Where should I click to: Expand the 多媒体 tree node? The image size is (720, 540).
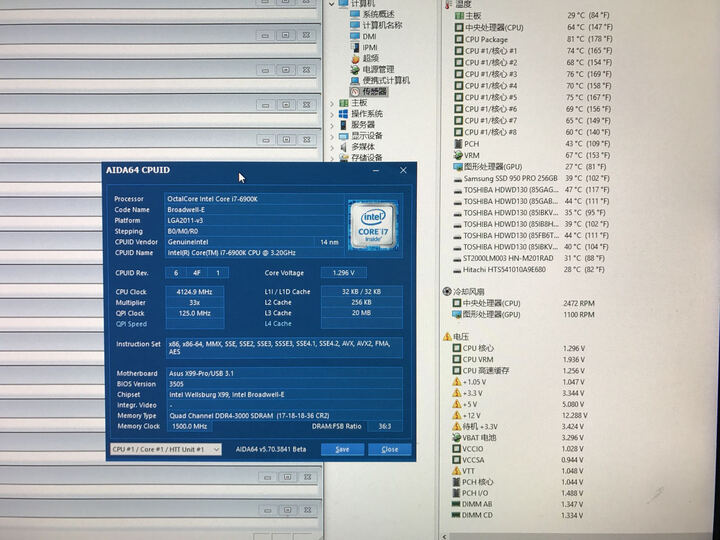tap(332, 147)
